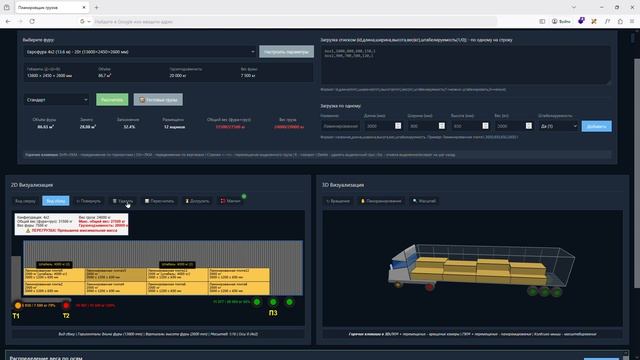This screenshot has width=640, height=360.
Task: Click the browser Войти profile button
Action: tap(561, 21)
